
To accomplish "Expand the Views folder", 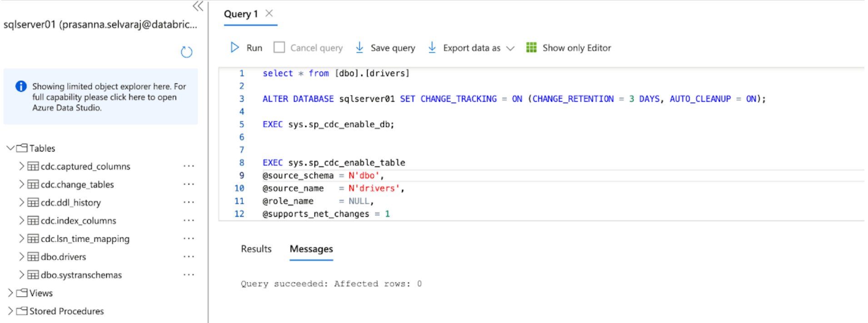I will click(10, 293).
